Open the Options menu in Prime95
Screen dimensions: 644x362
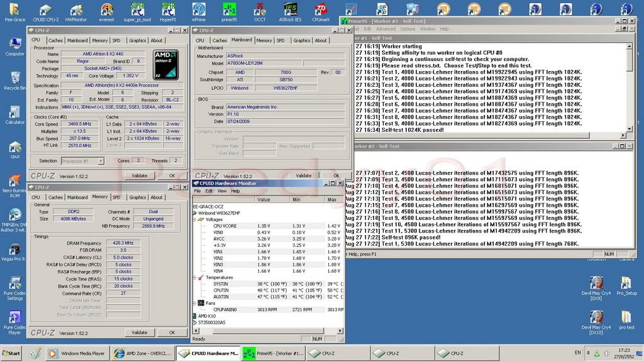click(x=408, y=29)
